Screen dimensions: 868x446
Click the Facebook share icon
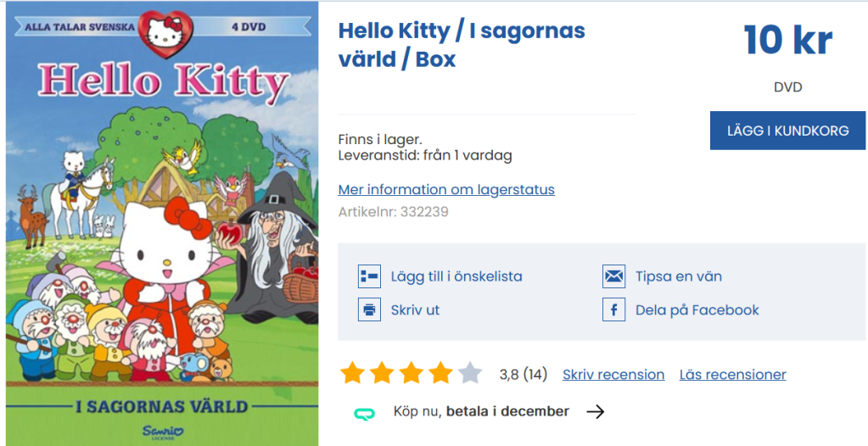pyautogui.click(x=613, y=309)
